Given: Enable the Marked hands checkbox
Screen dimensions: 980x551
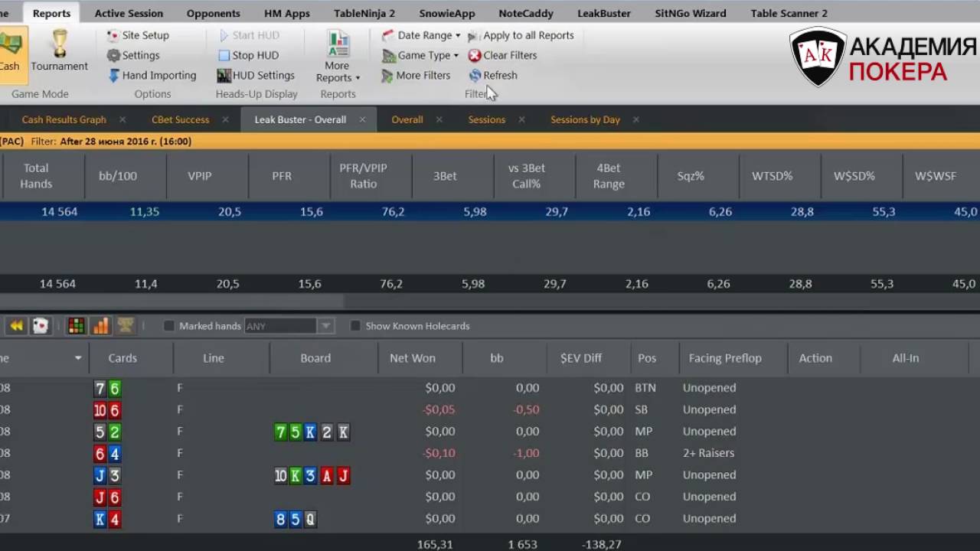Looking at the screenshot, I should (169, 326).
